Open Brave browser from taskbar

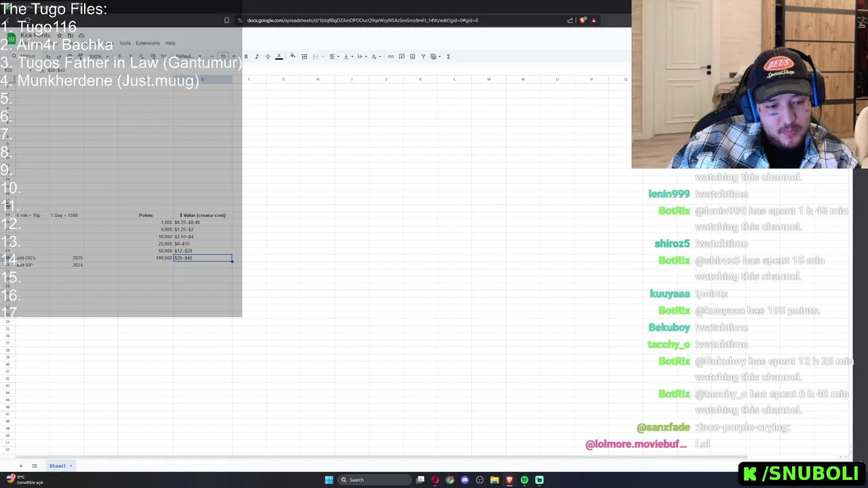[509, 480]
